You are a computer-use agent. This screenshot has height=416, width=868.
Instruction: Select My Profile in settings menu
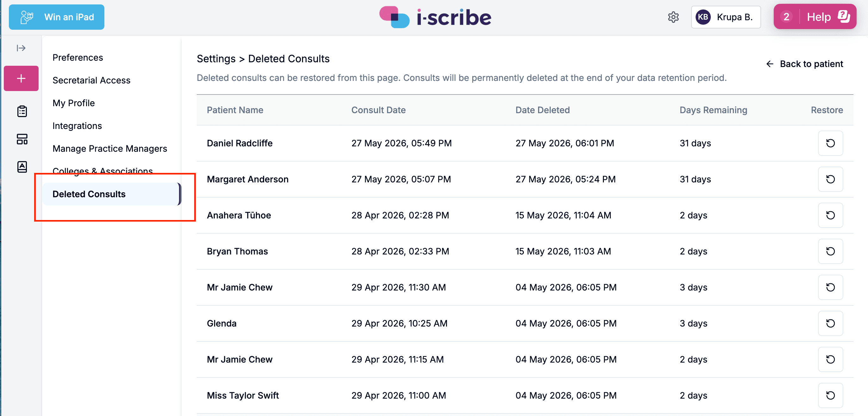click(74, 103)
